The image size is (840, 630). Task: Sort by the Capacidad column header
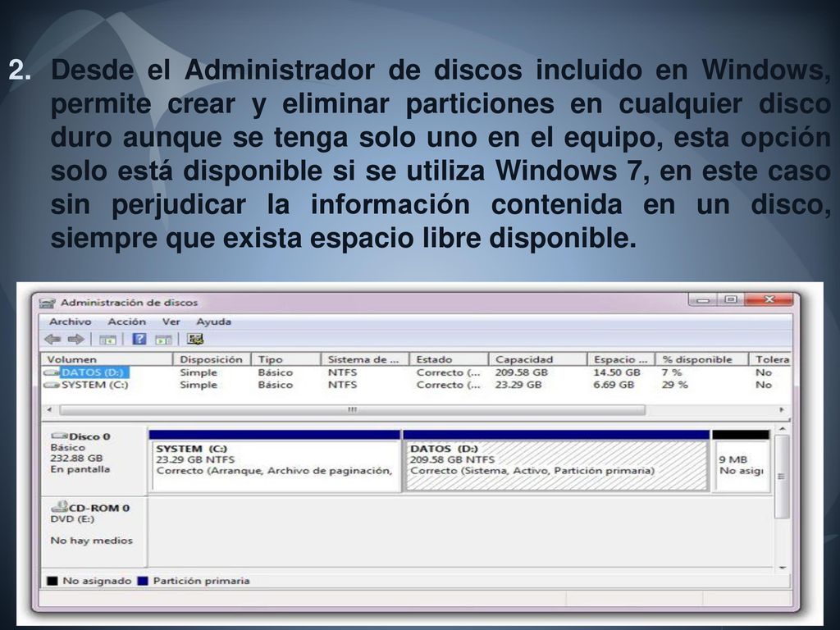[x=537, y=359]
